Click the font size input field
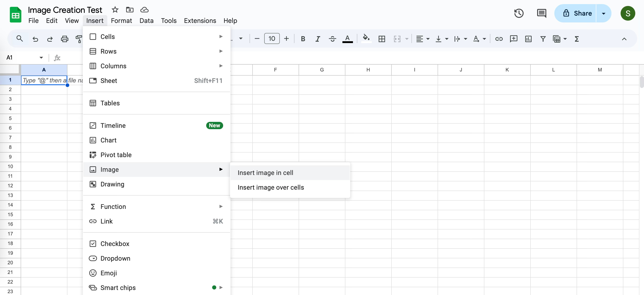This screenshot has width=644, height=295. point(272,39)
